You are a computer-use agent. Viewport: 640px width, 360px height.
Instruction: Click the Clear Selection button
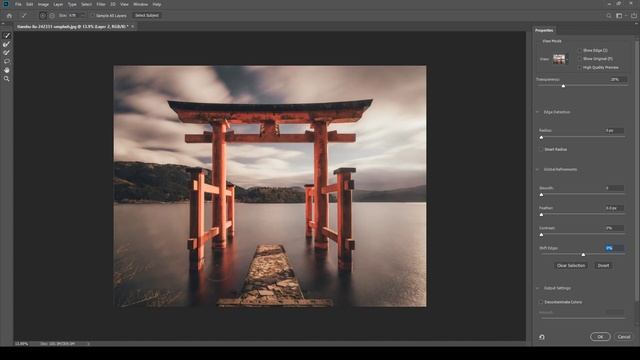coord(571,266)
